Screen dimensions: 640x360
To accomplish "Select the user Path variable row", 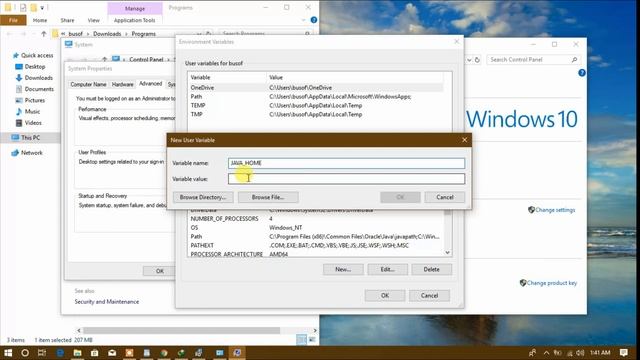I will point(316,97).
